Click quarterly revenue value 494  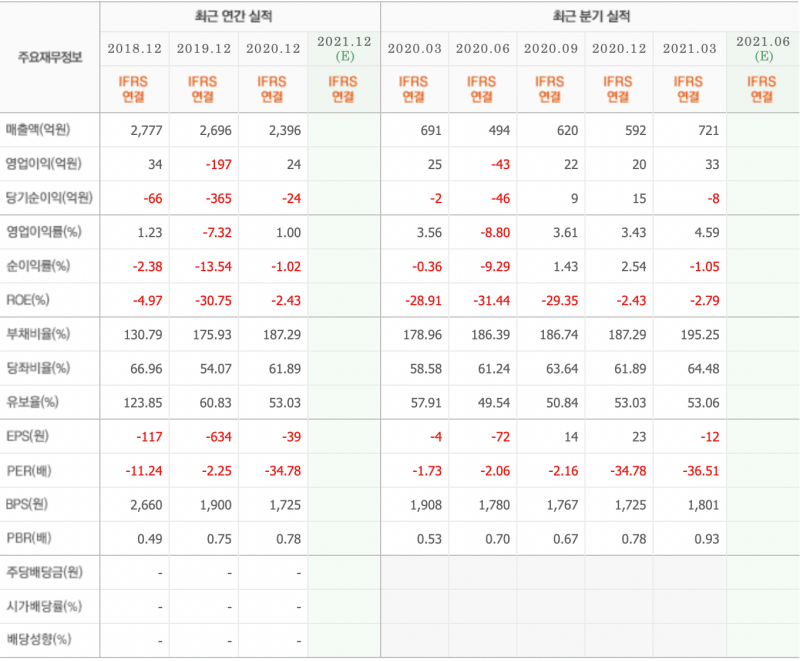click(x=499, y=131)
